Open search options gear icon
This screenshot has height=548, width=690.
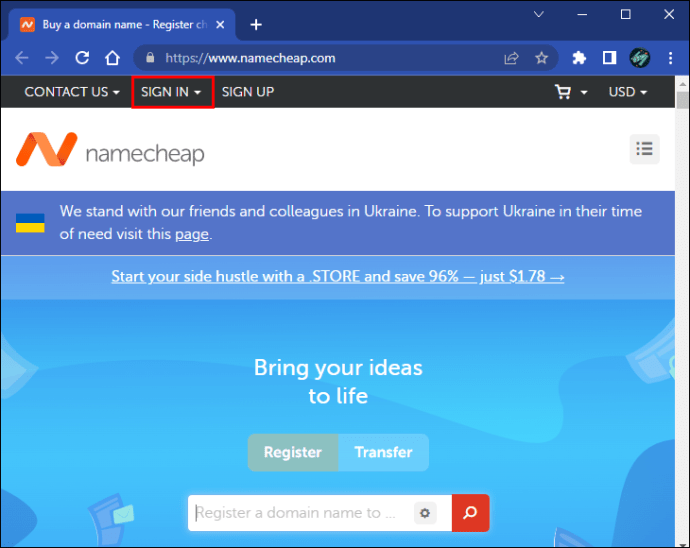point(425,513)
